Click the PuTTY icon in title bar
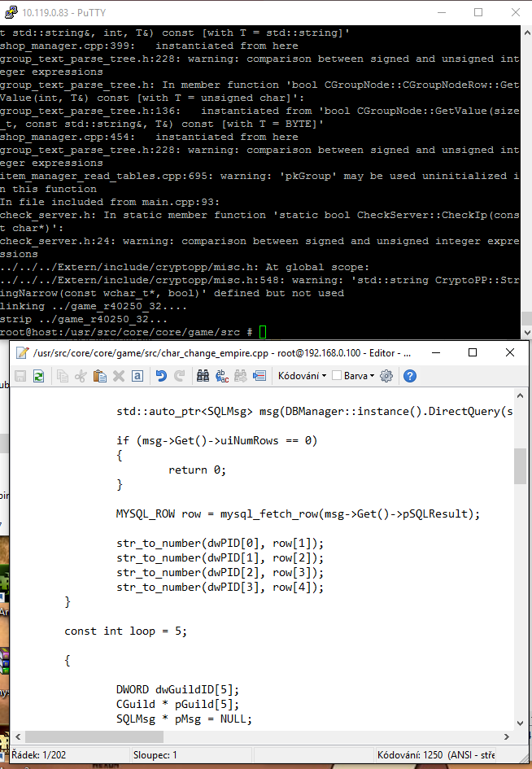This screenshot has height=769, width=532. click(x=11, y=12)
